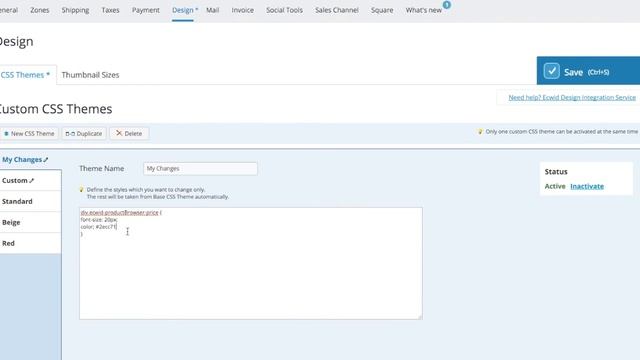The width and height of the screenshot is (640, 360).
Task: Switch to the Thumbnail Sizes sub-tab
Action: pos(90,75)
